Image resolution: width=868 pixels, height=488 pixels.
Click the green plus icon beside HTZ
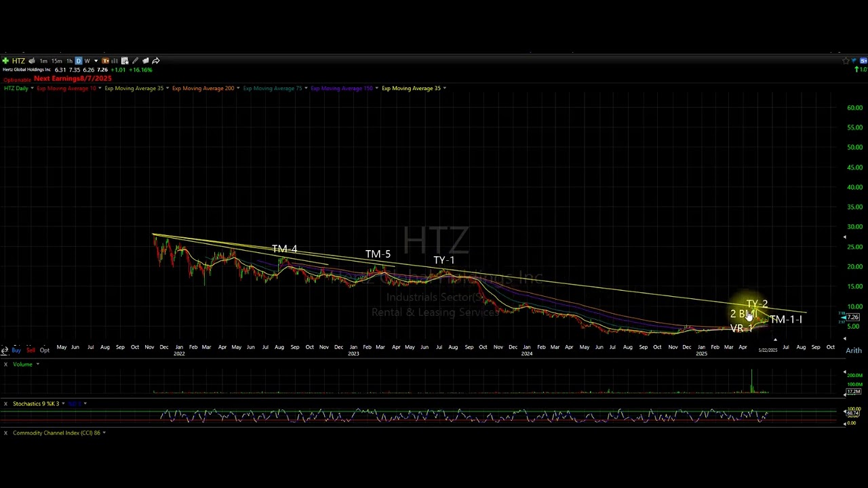(x=5, y=61)
